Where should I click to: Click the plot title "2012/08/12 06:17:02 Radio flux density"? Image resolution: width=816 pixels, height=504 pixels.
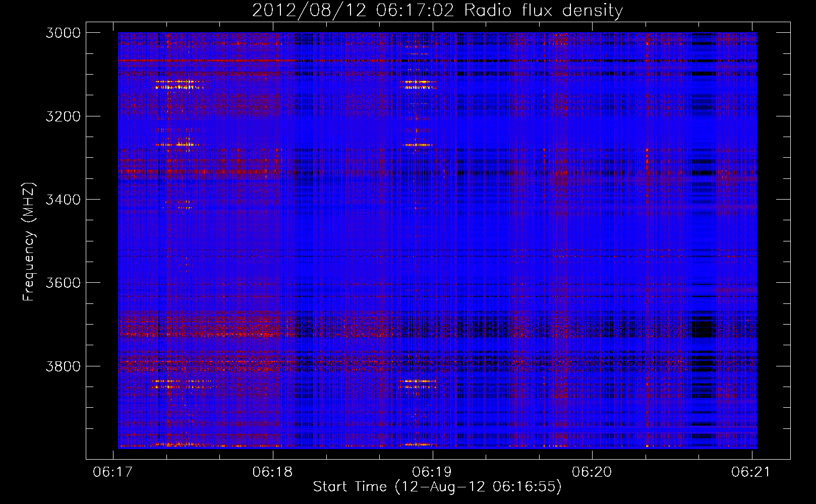click(437, 10)
